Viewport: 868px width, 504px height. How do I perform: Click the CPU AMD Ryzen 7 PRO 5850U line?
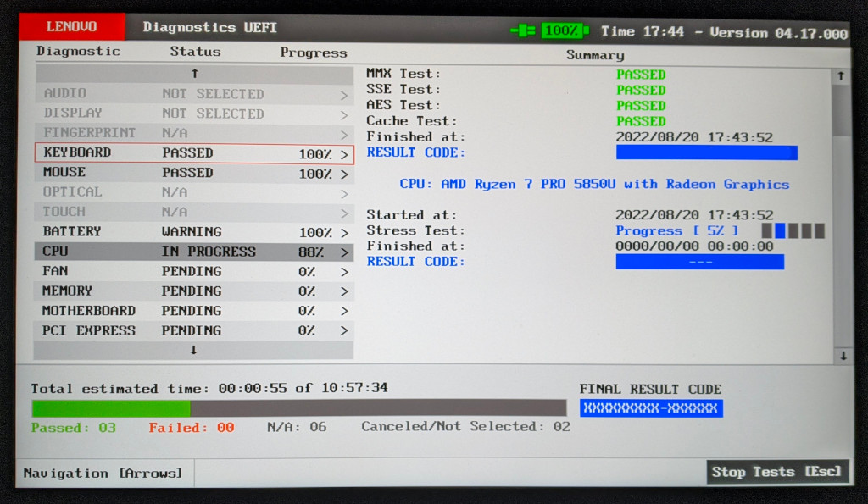pos(594,184)
